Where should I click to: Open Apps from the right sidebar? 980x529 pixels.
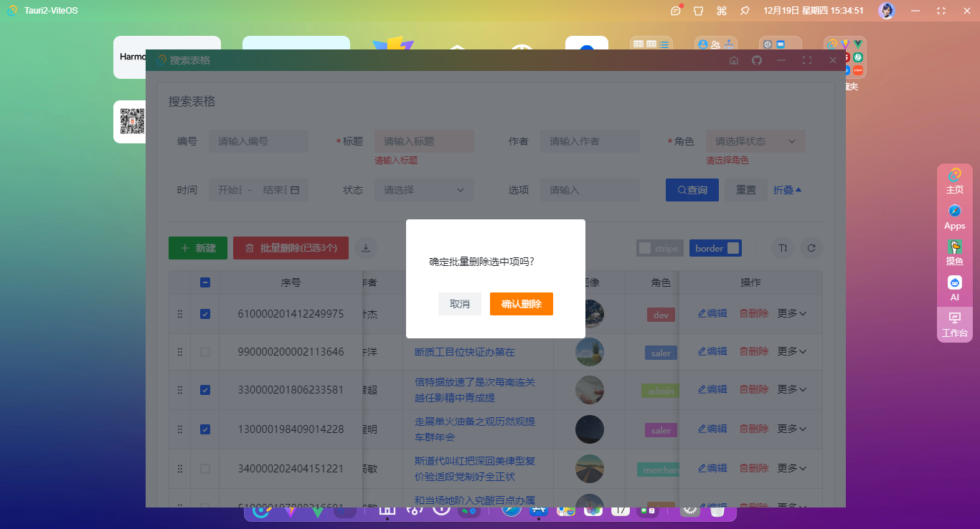click(x=954, y=216)
